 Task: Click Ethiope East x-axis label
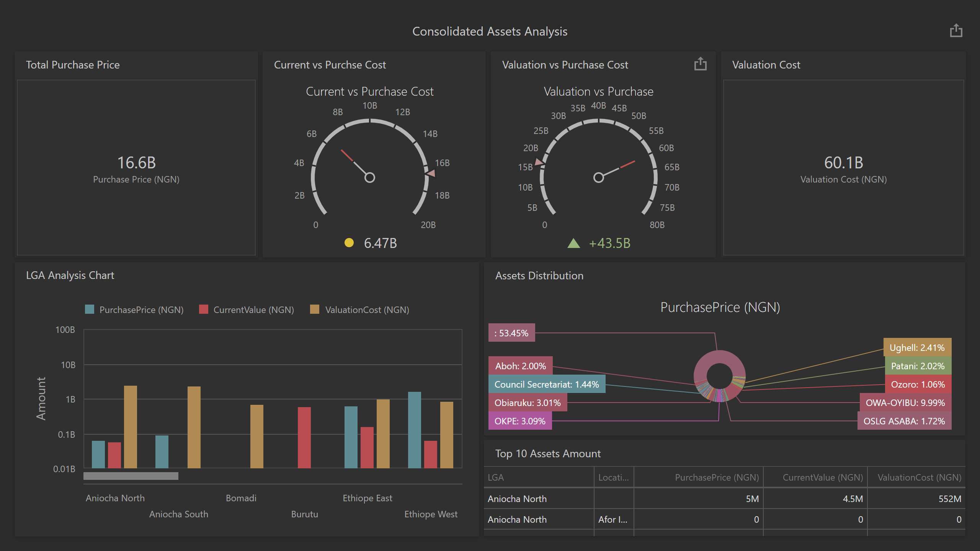(x=367, y=498)
